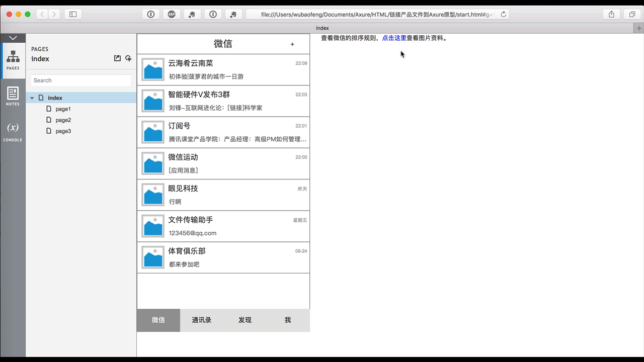Click the 昨天 timestamp
The image size is (644, 362).
pyautogui.click(x=302, y=189)
